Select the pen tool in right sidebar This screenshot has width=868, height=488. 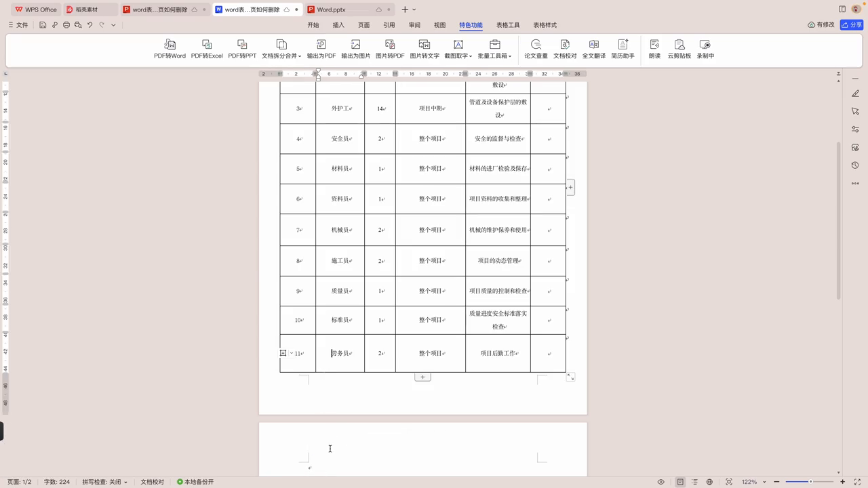point(855,94)
